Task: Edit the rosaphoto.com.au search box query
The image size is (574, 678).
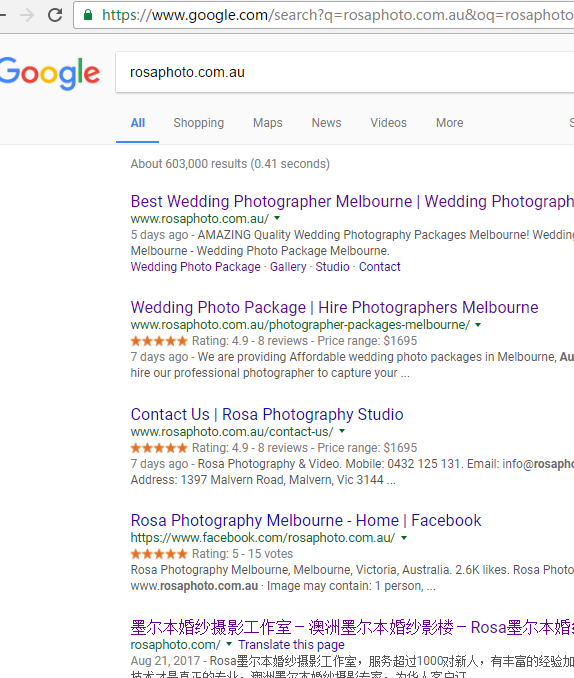Action: (x=345, y=72)
